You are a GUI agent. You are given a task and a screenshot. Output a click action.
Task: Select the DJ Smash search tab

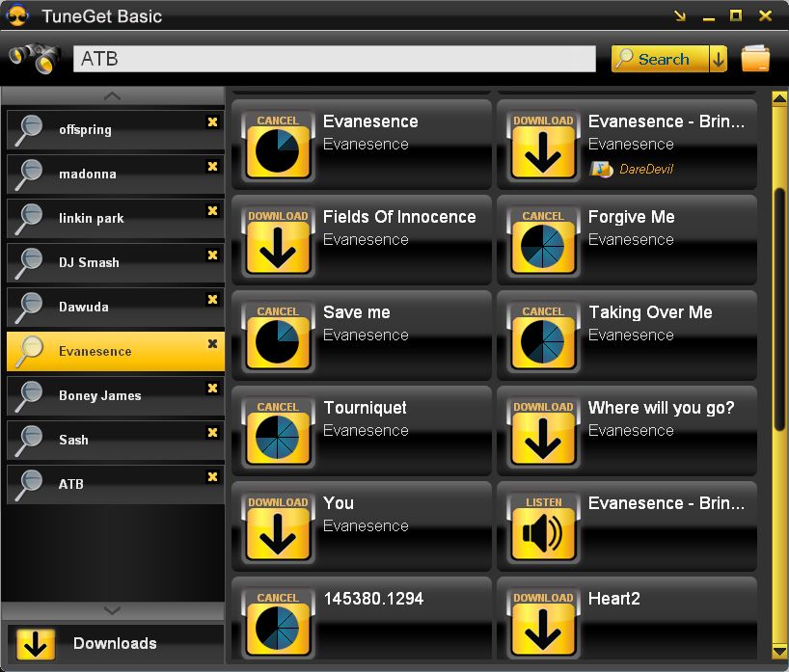point(115,262)
